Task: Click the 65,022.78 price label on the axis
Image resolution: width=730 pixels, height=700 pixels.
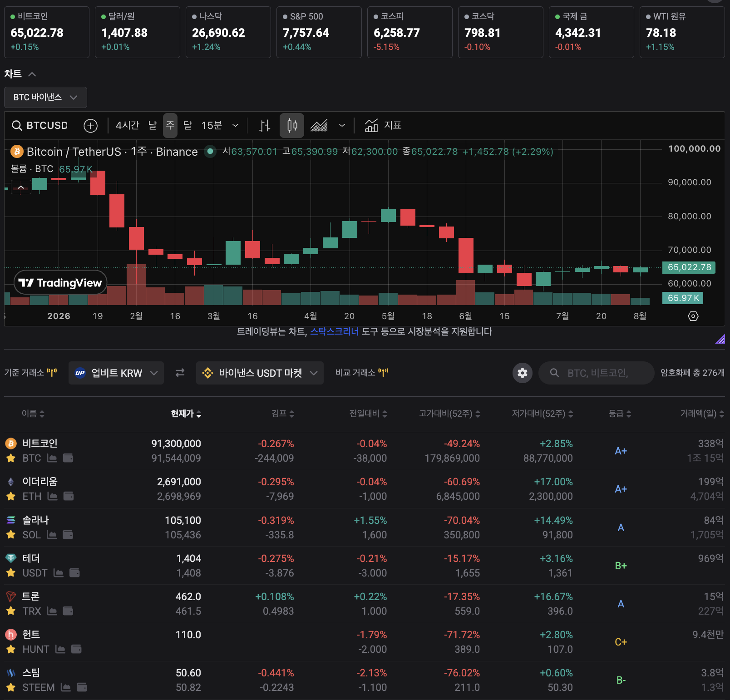Action: click(689, 267)
